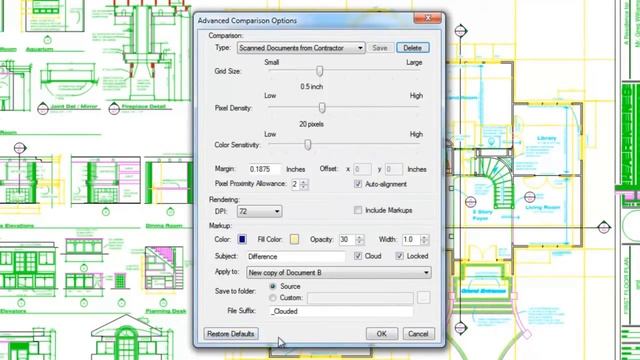Click the Fireplace Detail label in drawing
Image resolution: width=640 pixels, height=360 pixels.
click(x=143, y=107)
